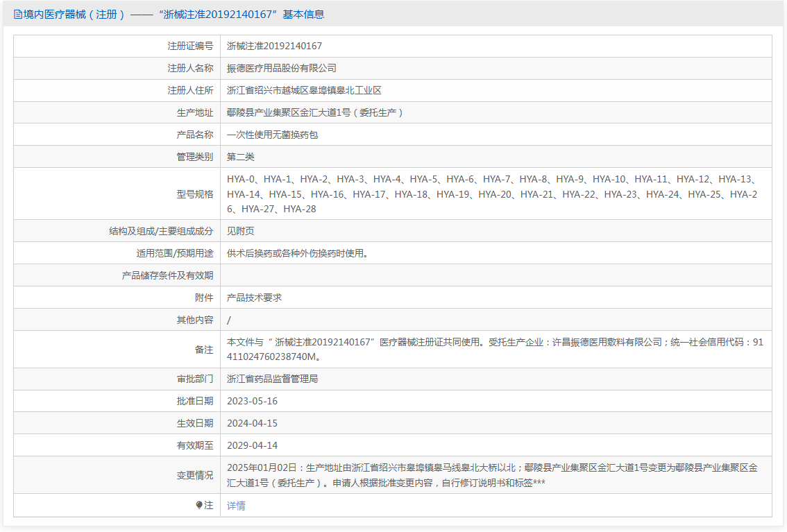Image resolution: width=787 pixels, height=532 pixels.
Task: Open the 详情 link
Action: (236, 506)
